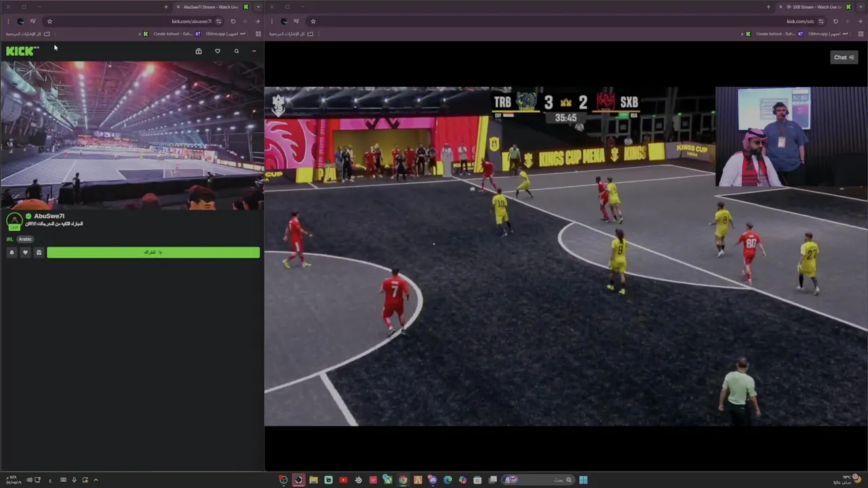Viewport: 868px width, 488px height.
Task: Expand tab search dropdown in right window
Action: coord(861,7)
